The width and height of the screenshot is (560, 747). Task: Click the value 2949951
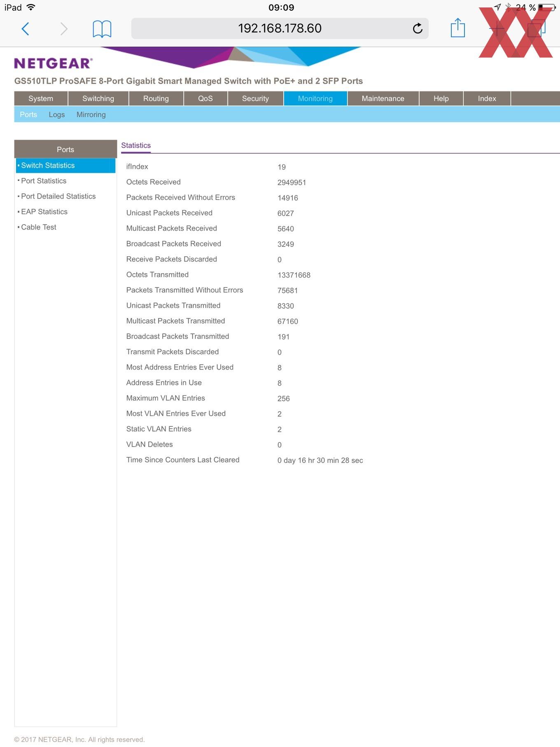point(292,183)
